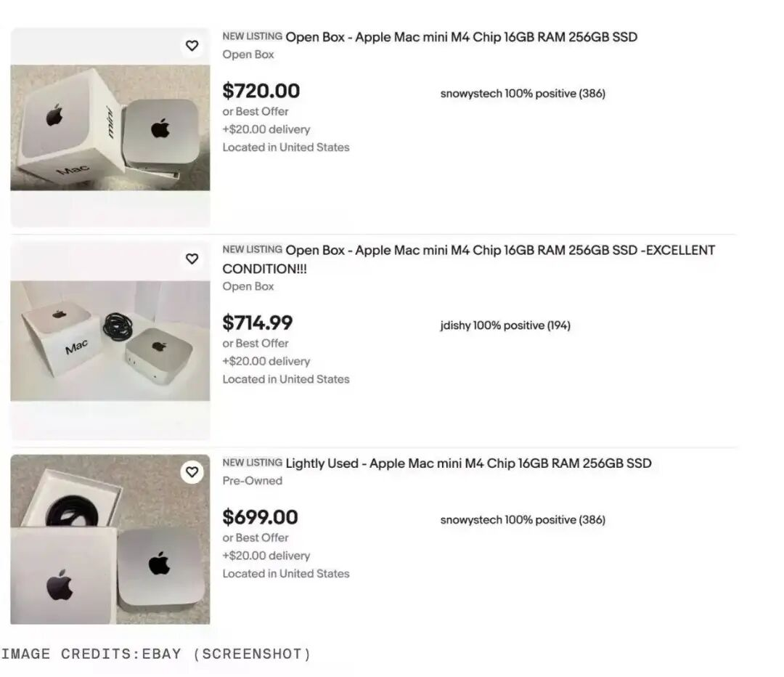Viewport: 784px width, 677px height.
Task: View the Pre-Owned Mac mini listing photo
Action: (x=110, y=540)
